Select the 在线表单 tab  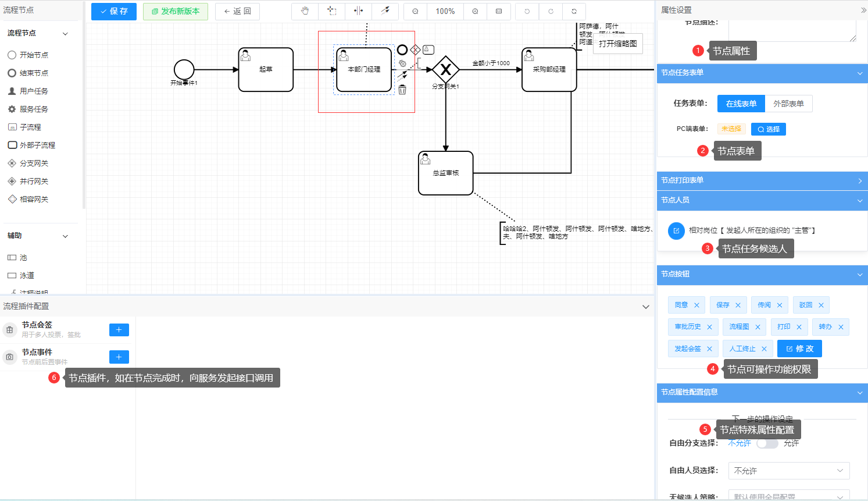coord(741,104)
